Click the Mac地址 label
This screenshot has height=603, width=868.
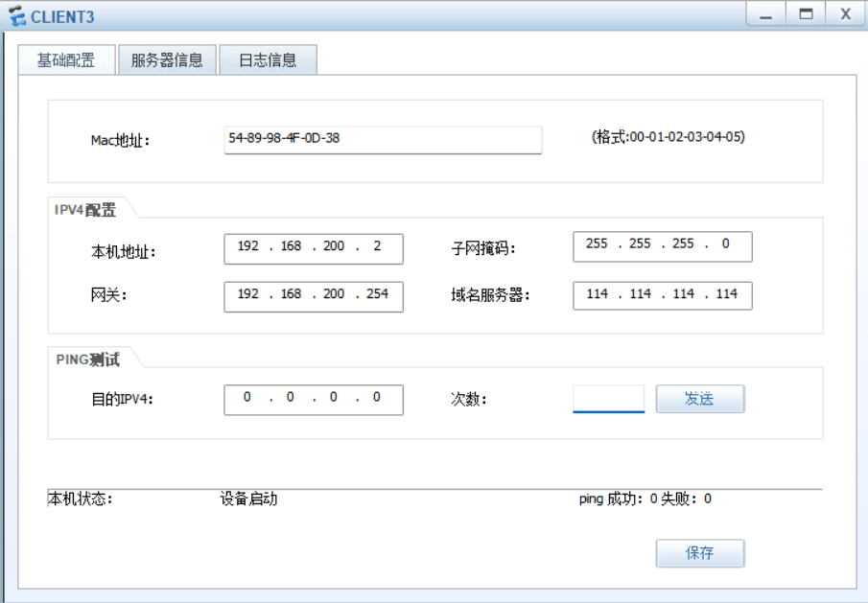coord(120,141)
